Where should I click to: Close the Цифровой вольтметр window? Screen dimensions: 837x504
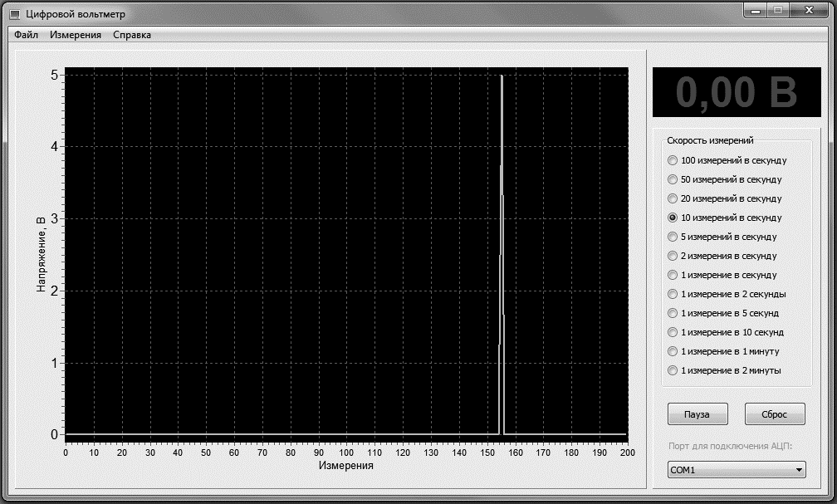click(809, 11)
